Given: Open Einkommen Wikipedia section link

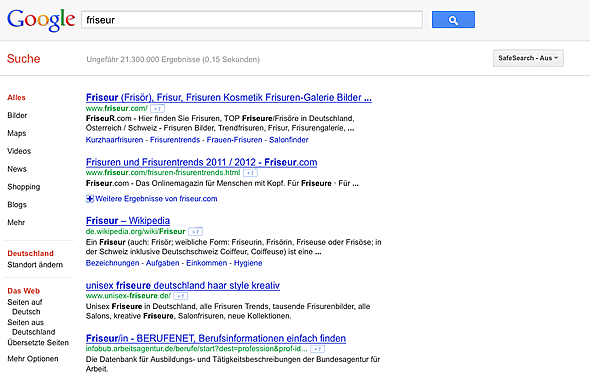Looking at the screenshot, I should pyautogui.click(x=207, y=263).
